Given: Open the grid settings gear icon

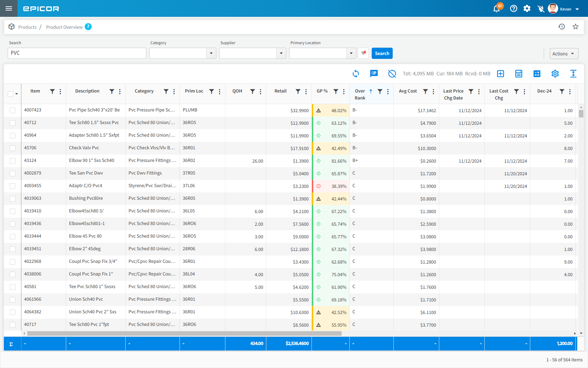Looking at the screenshot, I should [x=555, y=74].
